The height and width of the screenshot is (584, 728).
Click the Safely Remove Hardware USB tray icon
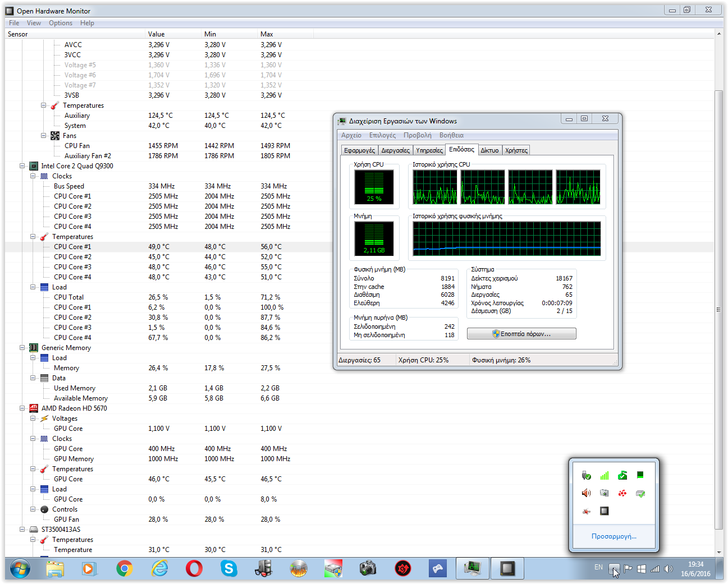[587, 476]
